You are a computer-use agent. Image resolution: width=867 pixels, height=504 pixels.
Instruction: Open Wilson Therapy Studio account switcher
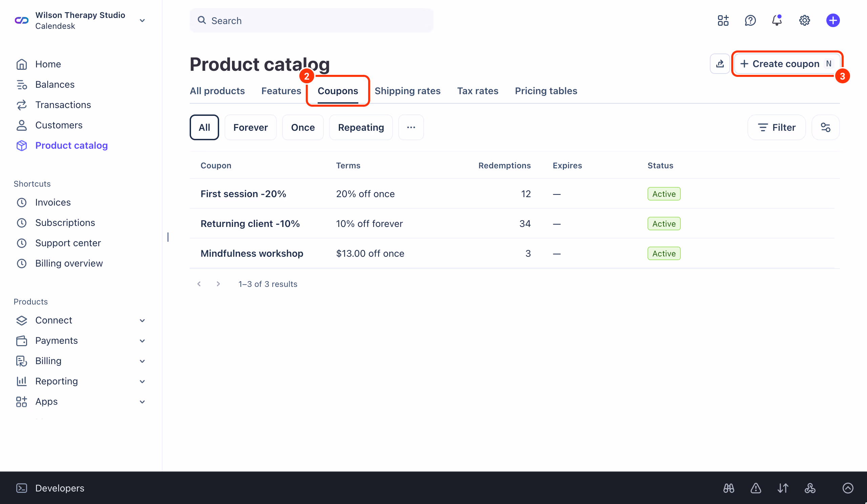click(81, 21)
